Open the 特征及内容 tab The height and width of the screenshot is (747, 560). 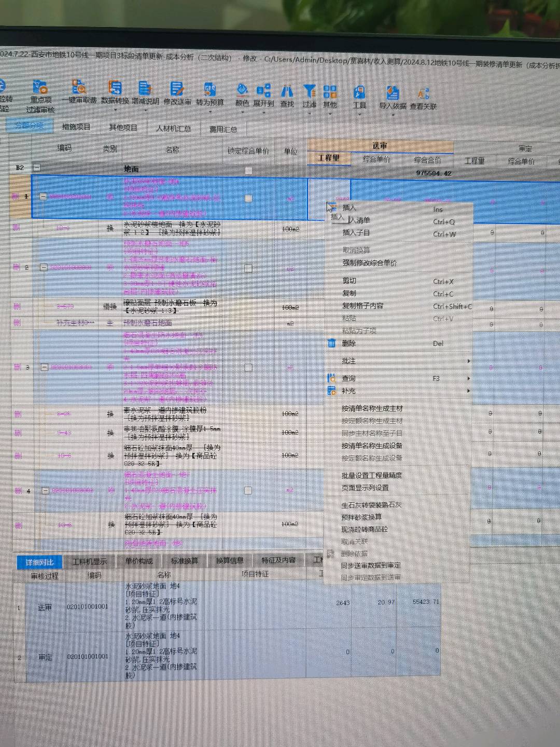(x=278, y=560)
